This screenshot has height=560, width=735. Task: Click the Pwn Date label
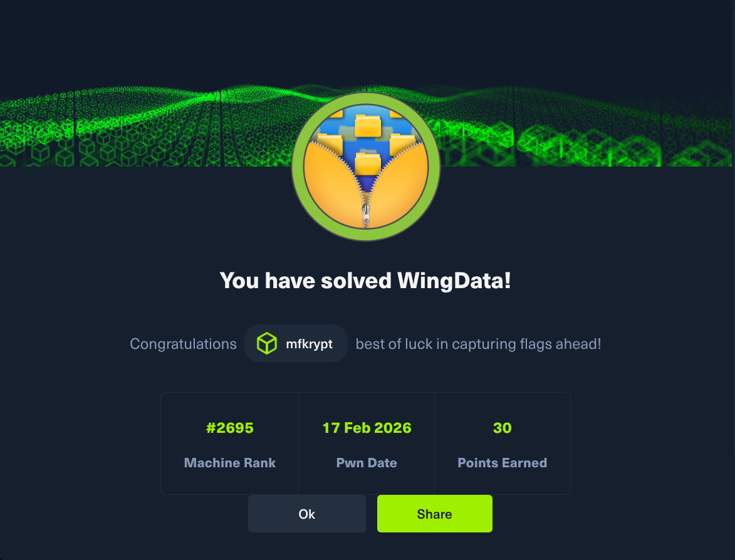(367, 463)
